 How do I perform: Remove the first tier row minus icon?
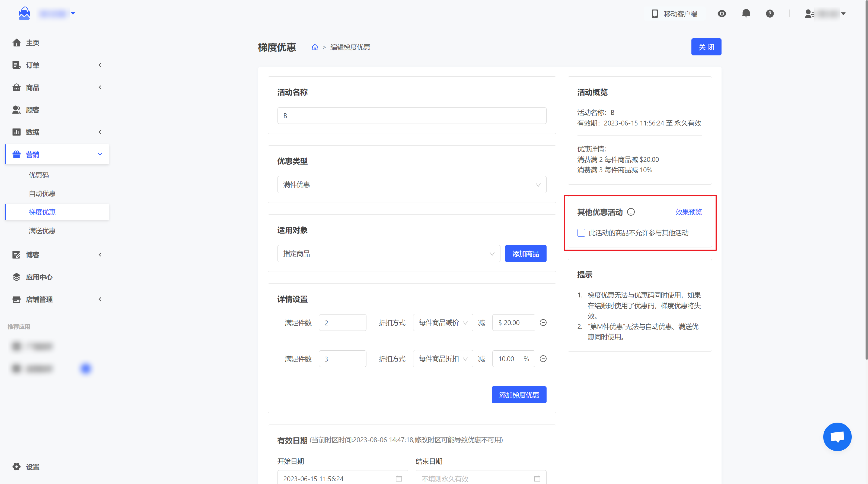click(543, 322)
